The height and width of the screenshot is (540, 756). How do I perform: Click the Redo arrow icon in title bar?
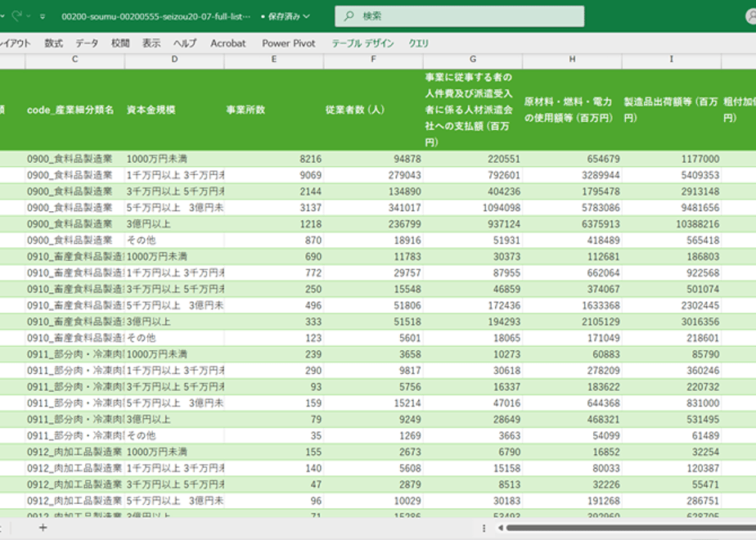(x=17, y=16)
